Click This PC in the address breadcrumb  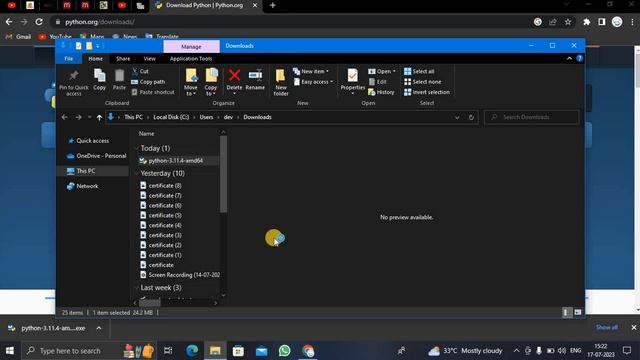pyautogui.click(x=133, y=117)
